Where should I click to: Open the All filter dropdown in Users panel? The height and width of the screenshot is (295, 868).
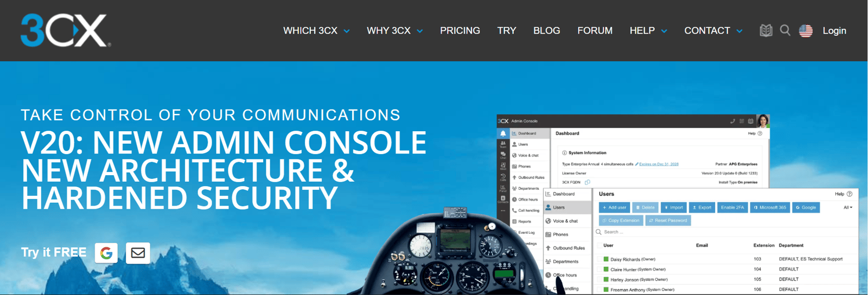(x=848, y=207)
